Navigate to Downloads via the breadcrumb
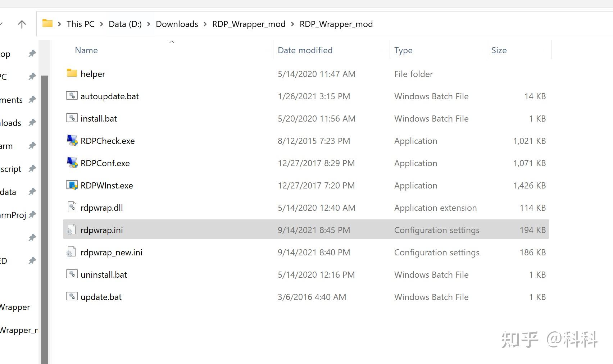This screenshot has width=613, height=364. click(177, 24)
